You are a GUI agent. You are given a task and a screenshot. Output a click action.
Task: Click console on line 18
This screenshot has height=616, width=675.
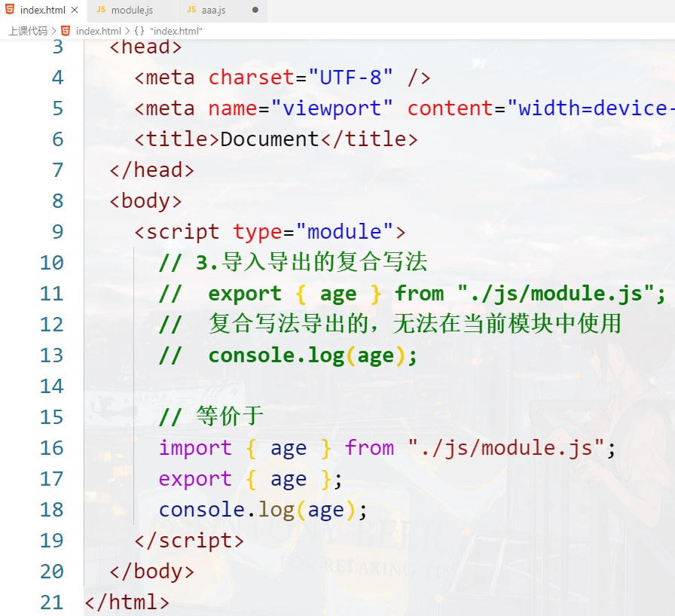pyautogui.click(x=202, y=510)
